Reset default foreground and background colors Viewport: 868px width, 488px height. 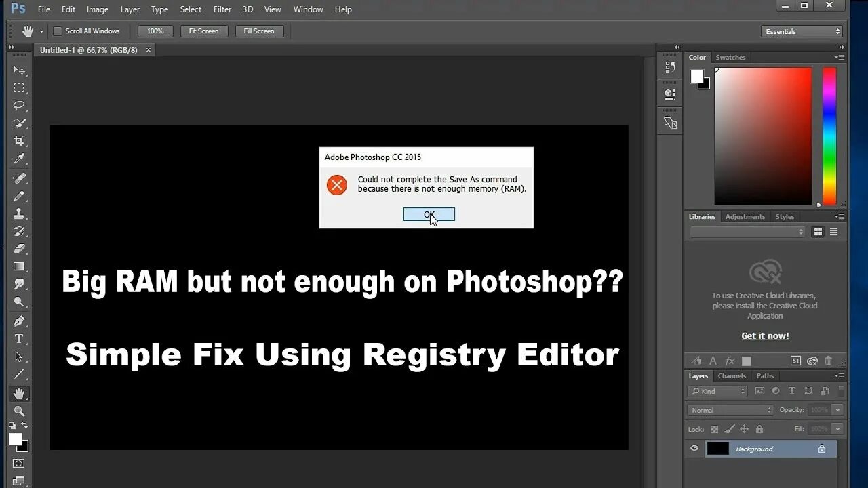click(x=12, y=426)
